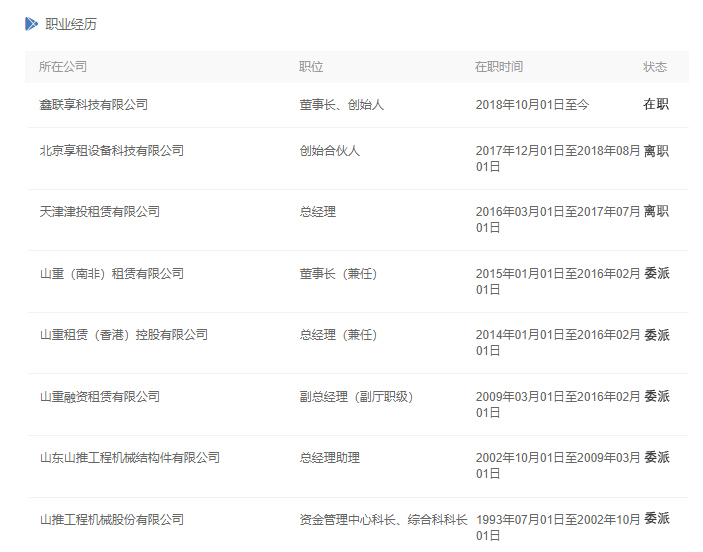Viewport: 703px width, 552px height.
Task: Select company 山重租赁（香港）控股有限公司
Action: 124,335
